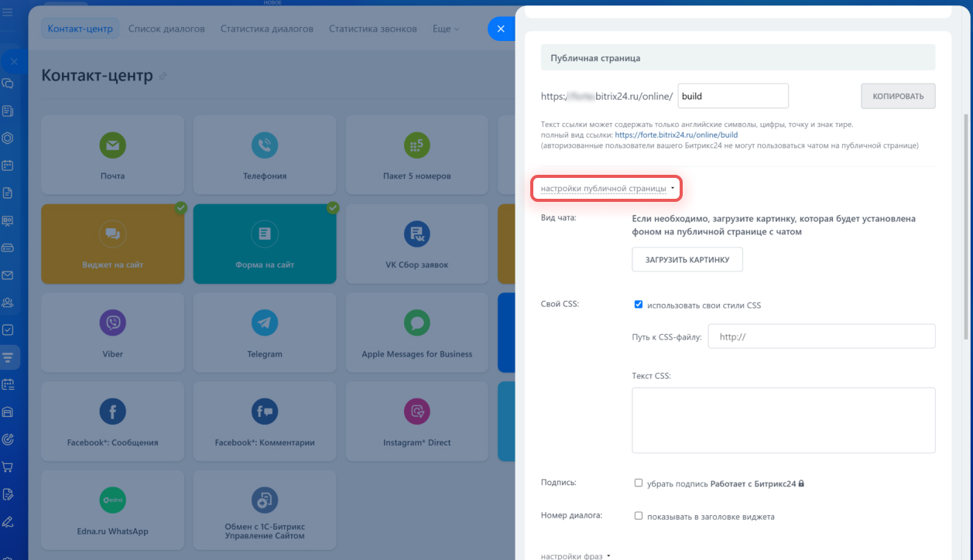
Task: Open the documents page icon in sidebar
Action: [x=8, y=193]
